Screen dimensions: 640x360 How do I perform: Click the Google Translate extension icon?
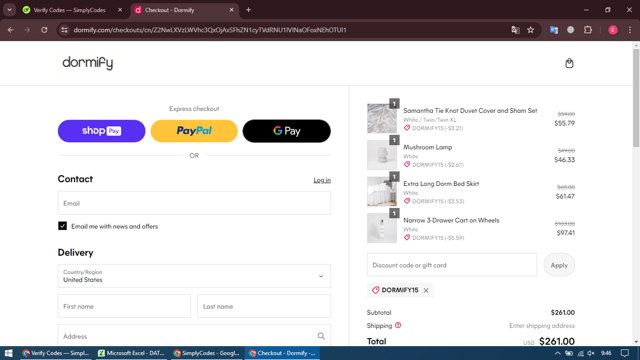click(553, 30)
